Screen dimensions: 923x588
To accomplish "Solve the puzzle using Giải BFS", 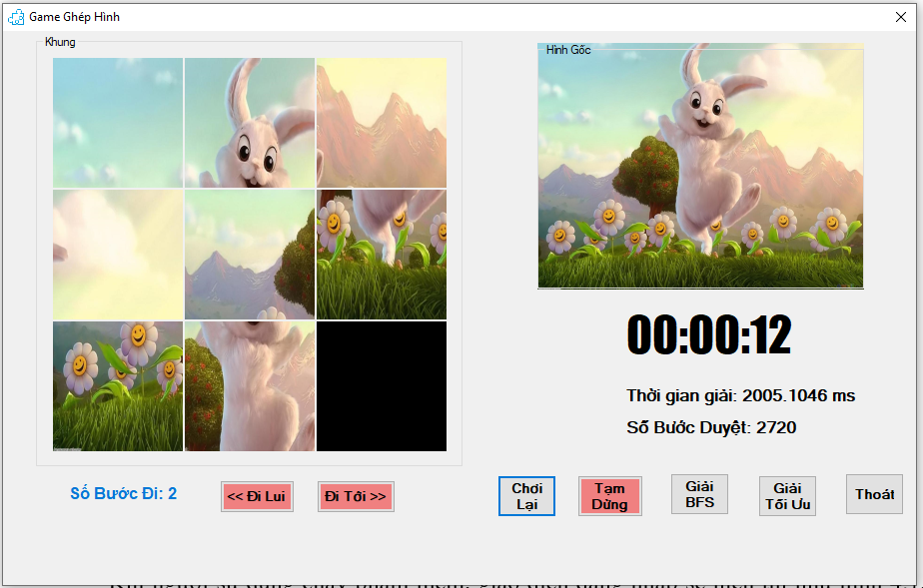I will [x=700, y=494].
